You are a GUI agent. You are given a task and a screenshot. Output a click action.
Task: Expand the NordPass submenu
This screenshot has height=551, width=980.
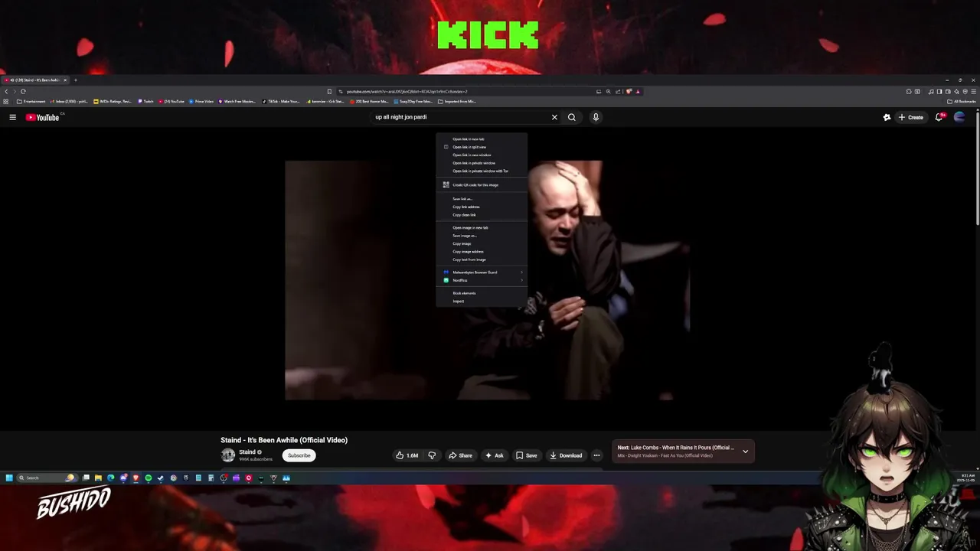click(482, 280)
